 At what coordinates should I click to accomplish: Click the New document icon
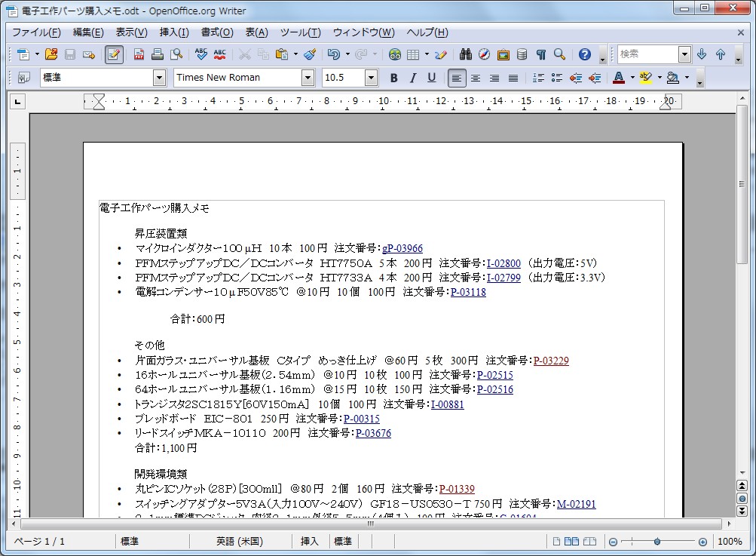point(23,54)
